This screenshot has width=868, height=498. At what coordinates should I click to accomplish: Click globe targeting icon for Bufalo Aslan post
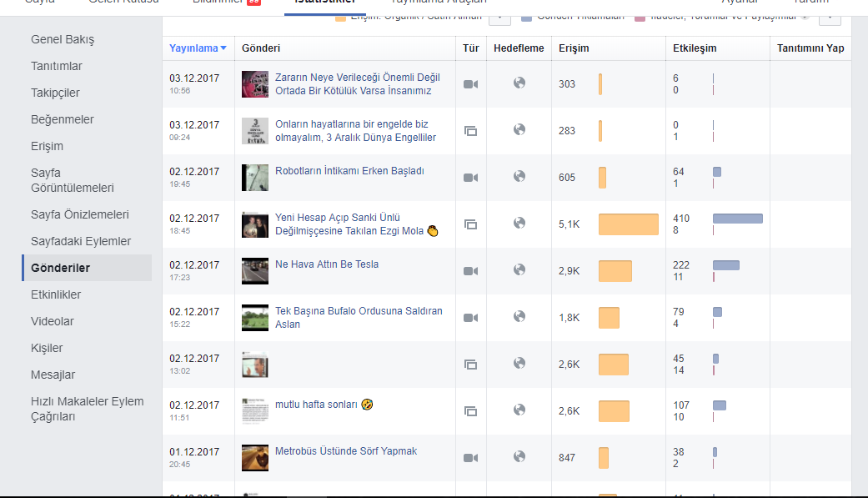519,316
